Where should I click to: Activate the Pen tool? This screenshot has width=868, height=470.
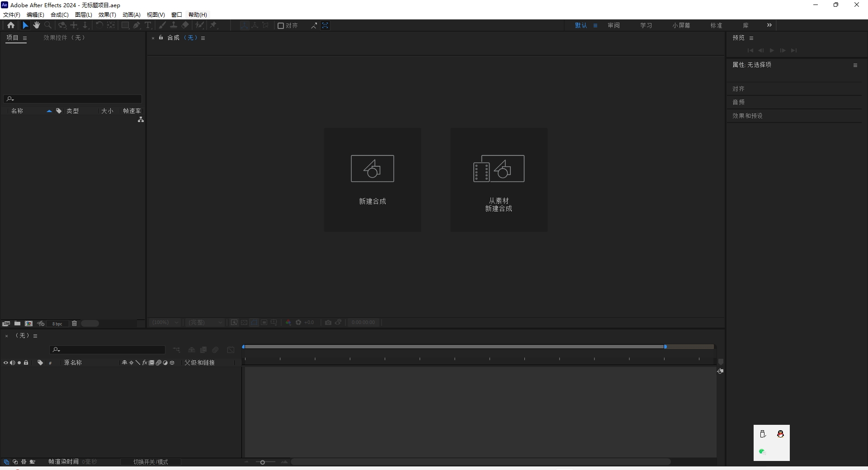tap(137, 26)
